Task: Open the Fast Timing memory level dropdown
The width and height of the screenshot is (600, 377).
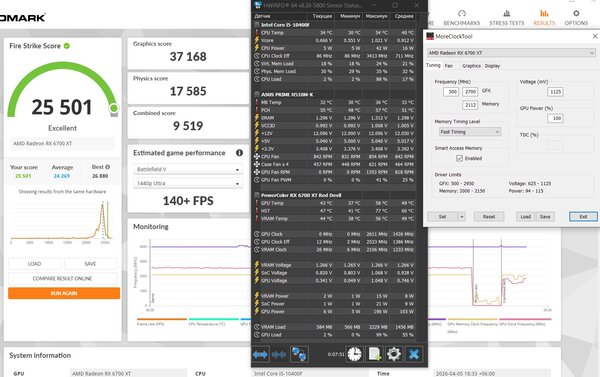Action: click(x=470, y=132)
